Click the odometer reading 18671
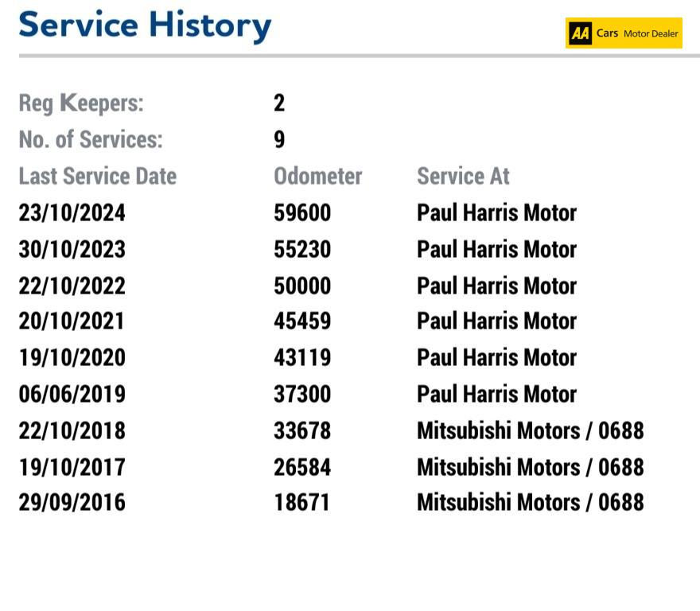Viewport: 700px width, 611px height. click(302, 502)
